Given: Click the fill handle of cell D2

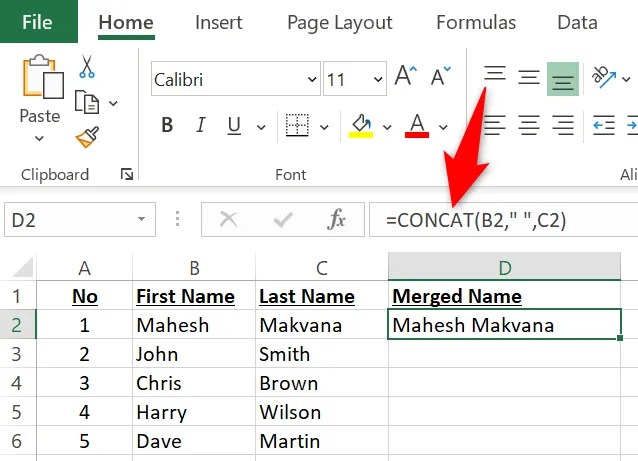Looking at the screenshot, I should pyautogui.click(x=620, y=338).
